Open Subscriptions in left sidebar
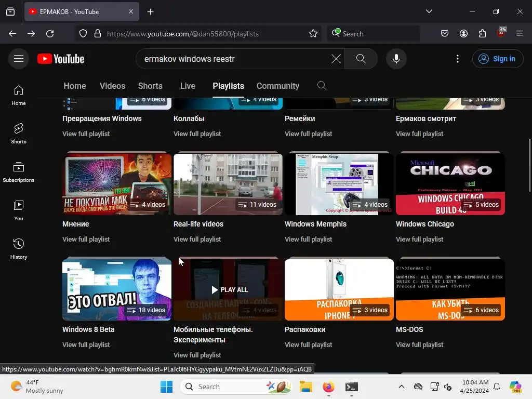Viewport: 532px width, 399px height. tap(19, 172)
